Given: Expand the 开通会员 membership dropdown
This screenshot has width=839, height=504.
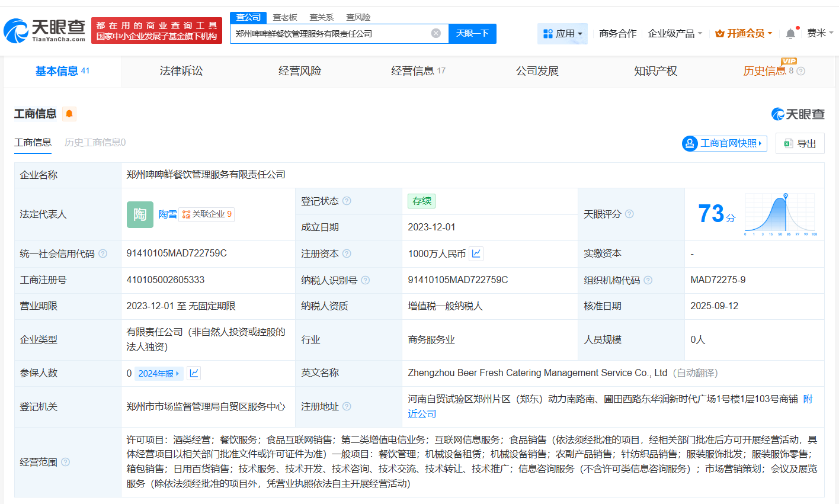Looking at the screenshot, I should pos(743,34).
